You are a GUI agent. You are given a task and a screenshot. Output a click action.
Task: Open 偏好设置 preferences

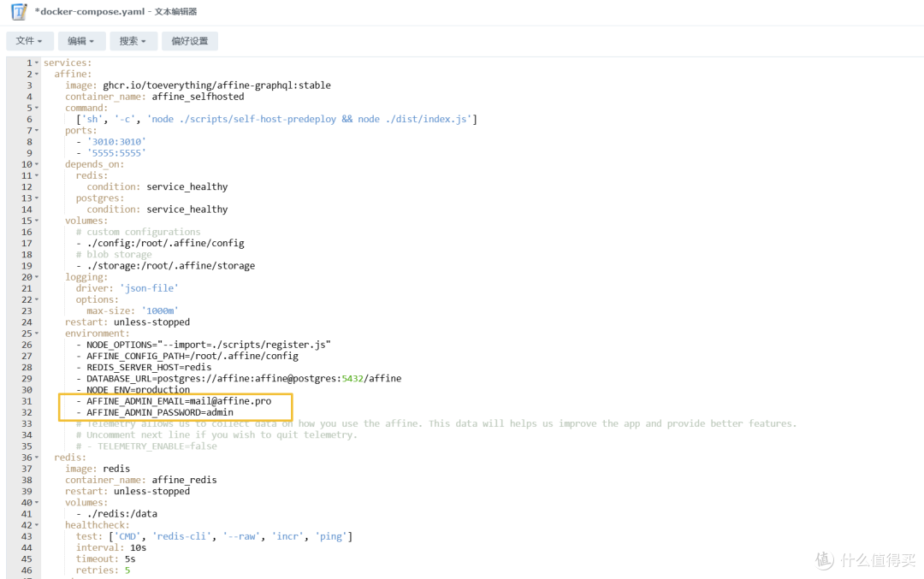coord(190,41)
